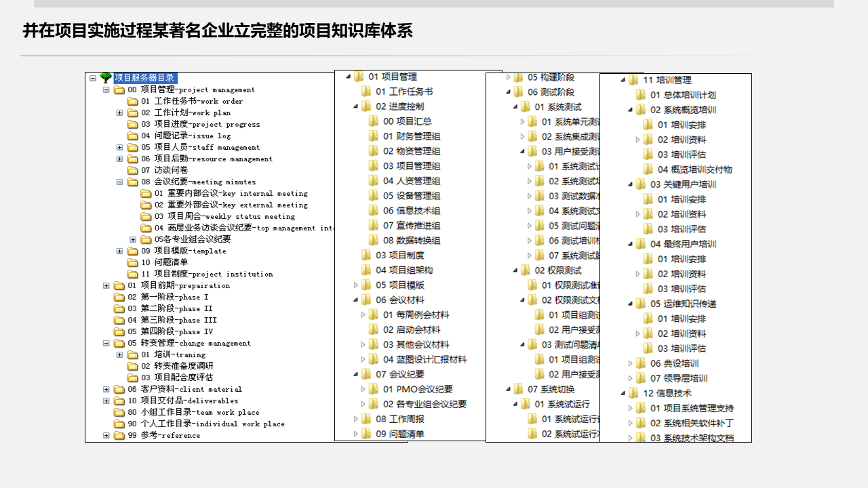Click folder icon of 01 财务管理组
The width and height of the screenshot is (868, 488).
(x=374, y=136)
